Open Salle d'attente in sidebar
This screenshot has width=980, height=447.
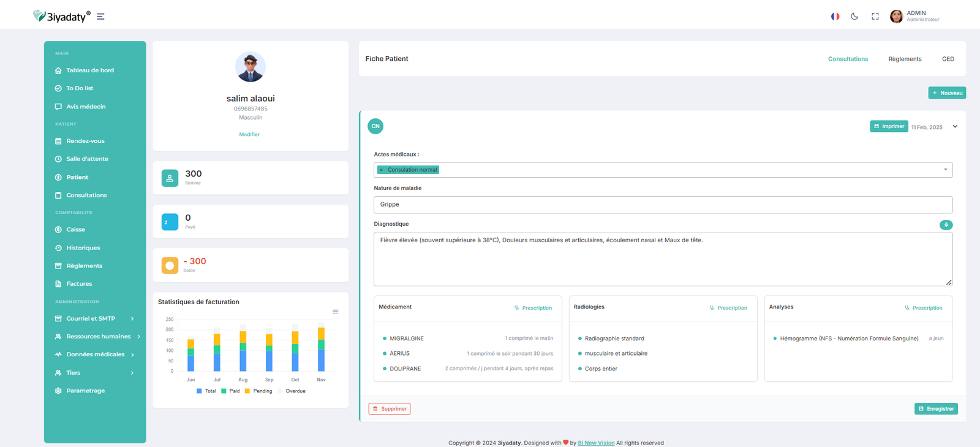(87, 159)
